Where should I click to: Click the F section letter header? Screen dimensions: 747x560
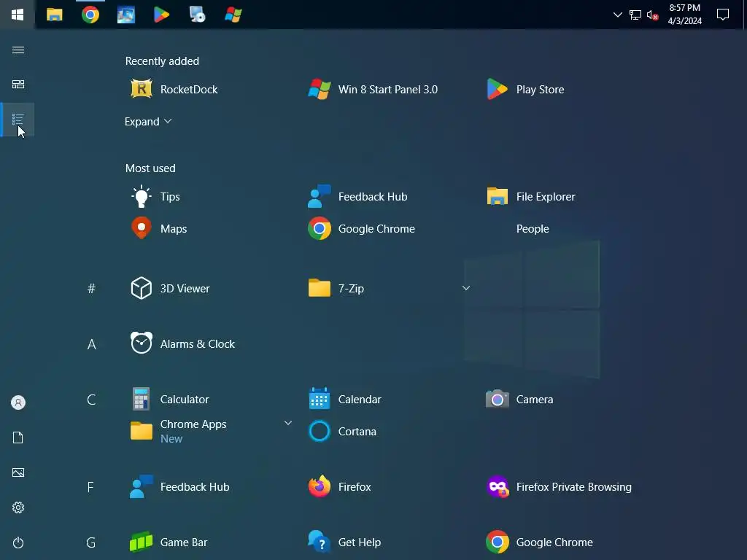click(x=90, y=486)
